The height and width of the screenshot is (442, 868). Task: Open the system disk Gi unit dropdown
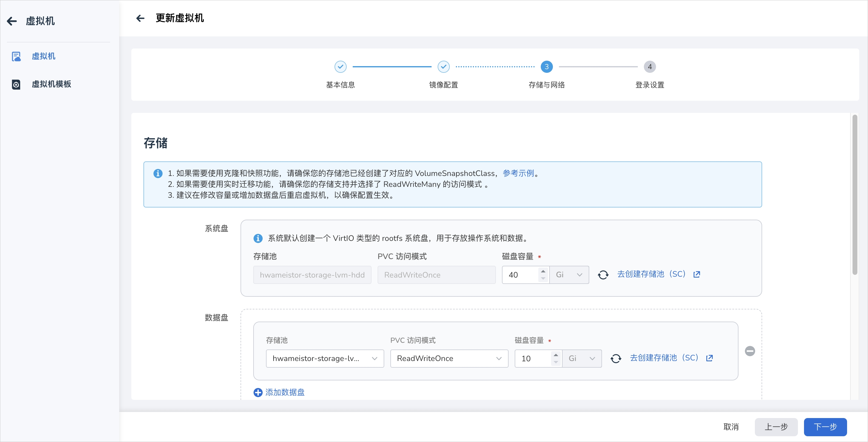569,275
